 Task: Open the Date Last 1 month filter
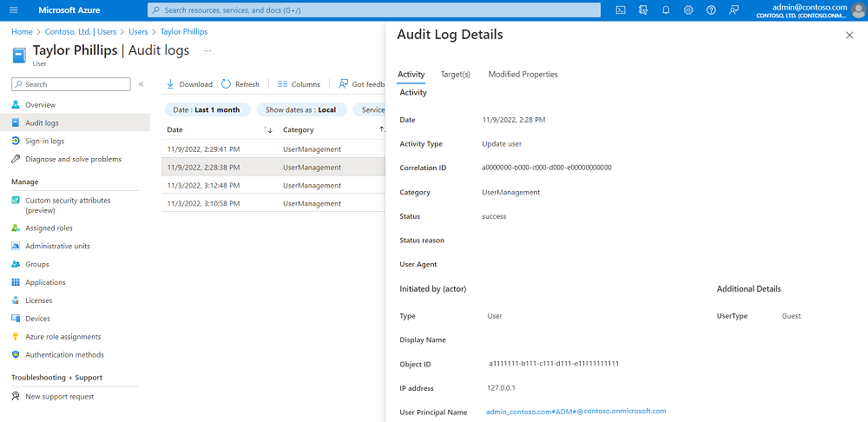click(207, 109)
